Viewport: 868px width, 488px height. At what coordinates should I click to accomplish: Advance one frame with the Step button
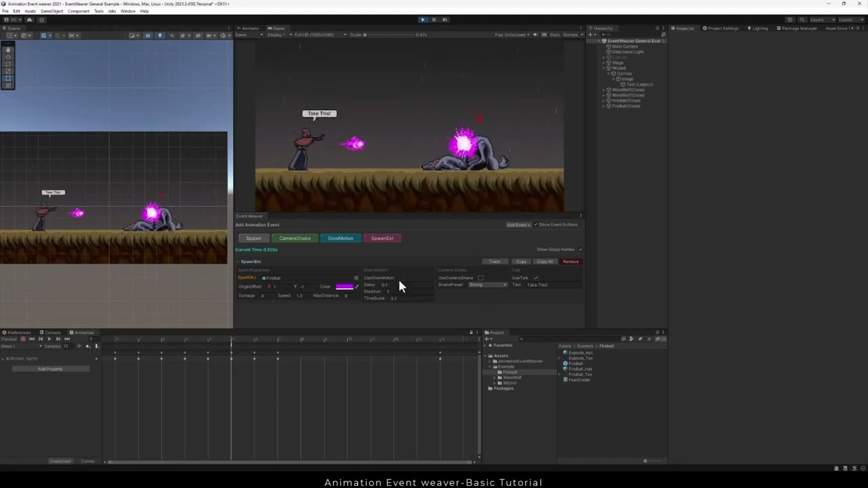click(x=445, y=20)
